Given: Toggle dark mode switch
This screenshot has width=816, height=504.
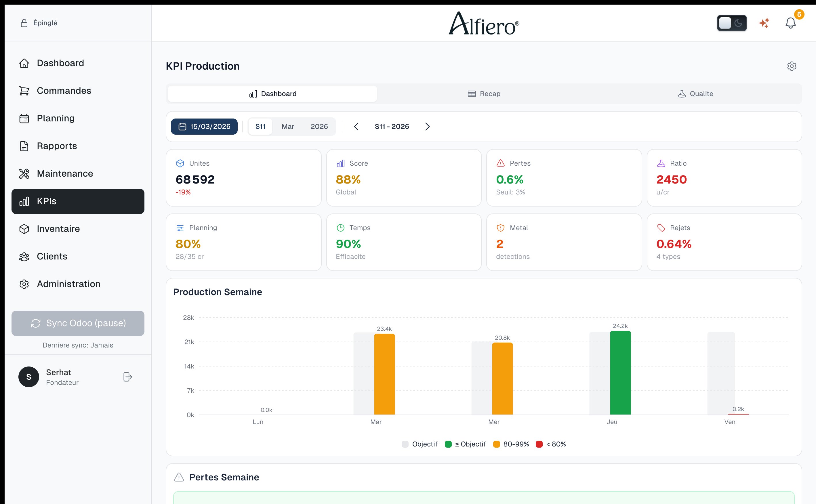Looking at the screenshot, I should [x=731, y=23].
